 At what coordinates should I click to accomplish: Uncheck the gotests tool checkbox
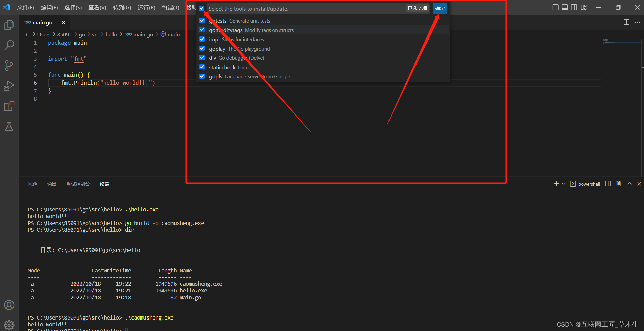(x=202, y=20)
